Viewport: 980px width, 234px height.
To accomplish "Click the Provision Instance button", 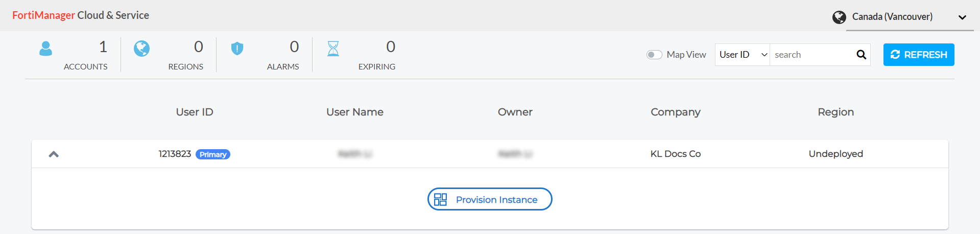I will [490, 199].
